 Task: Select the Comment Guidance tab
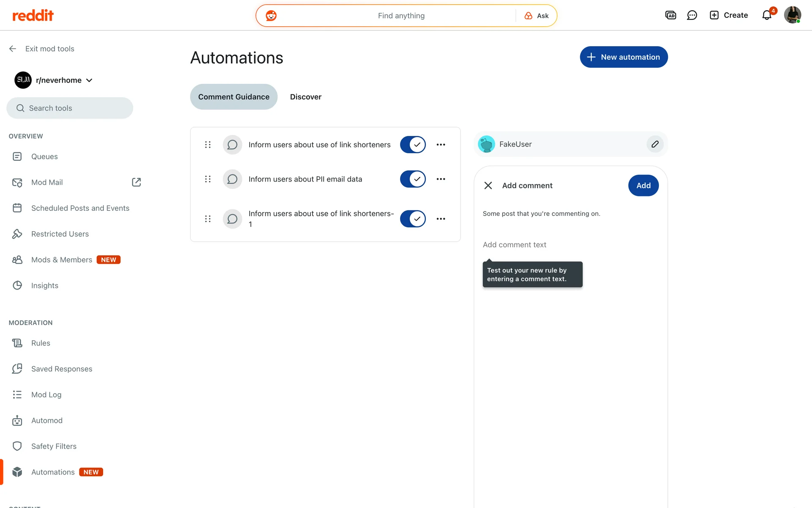[x=233, y=97]
